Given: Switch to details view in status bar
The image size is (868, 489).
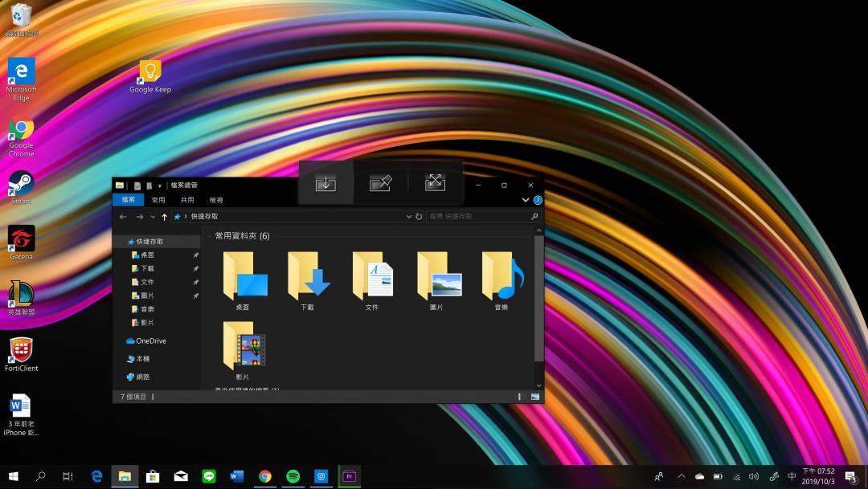Looking at the screenshot, I should pos(522,397).
